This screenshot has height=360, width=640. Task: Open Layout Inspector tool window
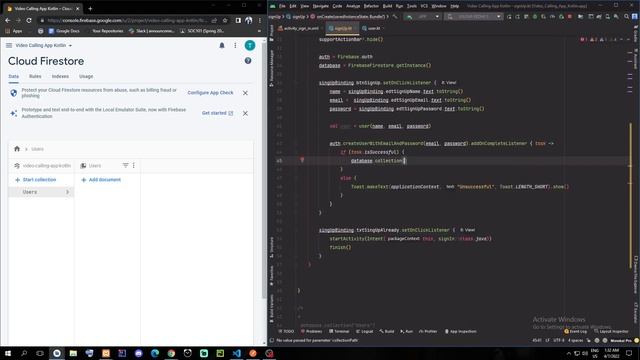click(611, 331)
